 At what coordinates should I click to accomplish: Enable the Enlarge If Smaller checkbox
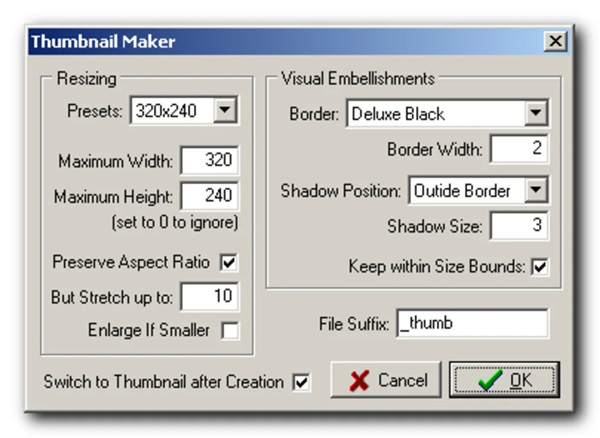pyautogui.click(x=229, y=331)
